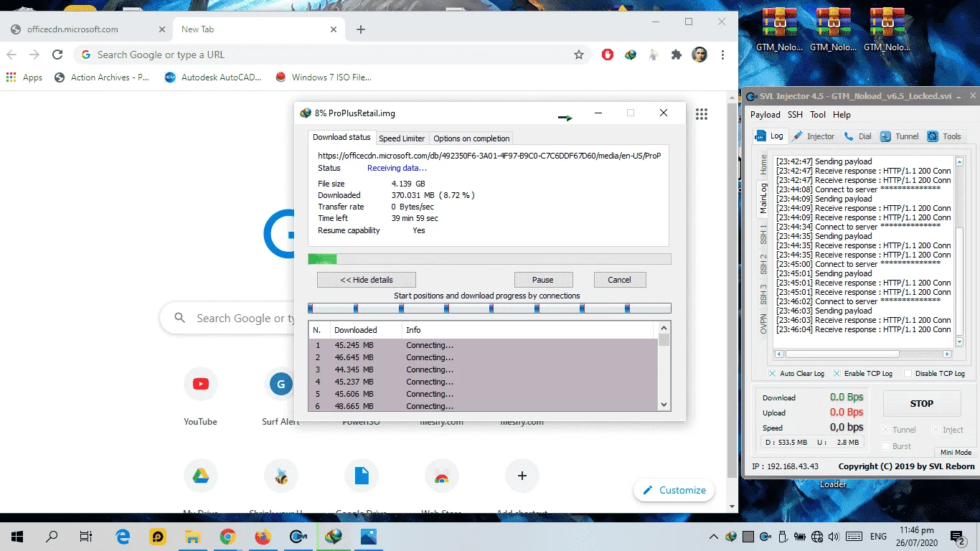Launch Microsoft Edge from the taskbar

tap(123, 536)
